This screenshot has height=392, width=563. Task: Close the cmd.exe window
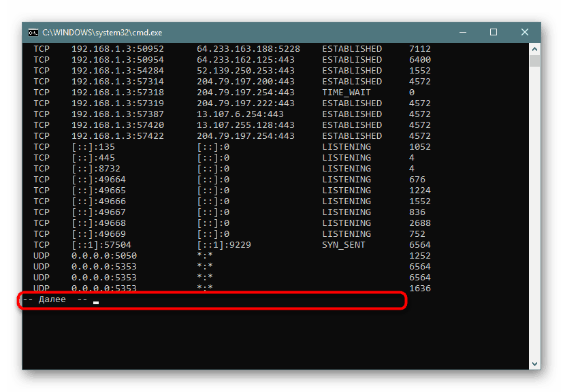click(525, 32)
